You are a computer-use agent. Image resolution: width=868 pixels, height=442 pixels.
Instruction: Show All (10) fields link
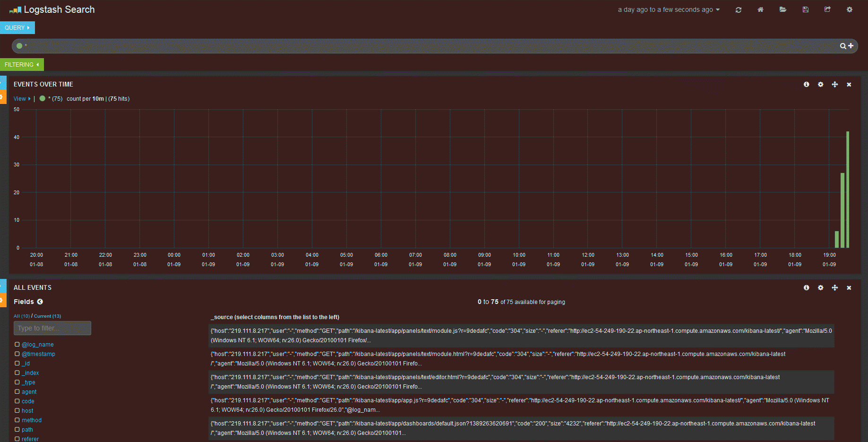(x=22, y=316)
